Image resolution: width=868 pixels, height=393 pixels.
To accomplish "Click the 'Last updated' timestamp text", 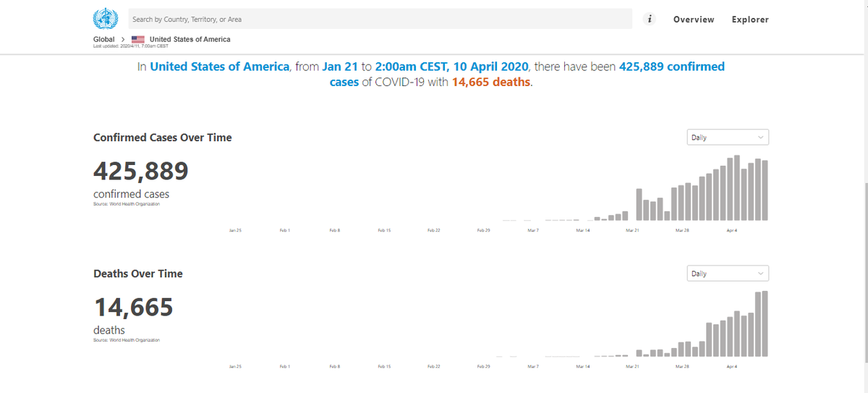I will click(x=131, y=46).
